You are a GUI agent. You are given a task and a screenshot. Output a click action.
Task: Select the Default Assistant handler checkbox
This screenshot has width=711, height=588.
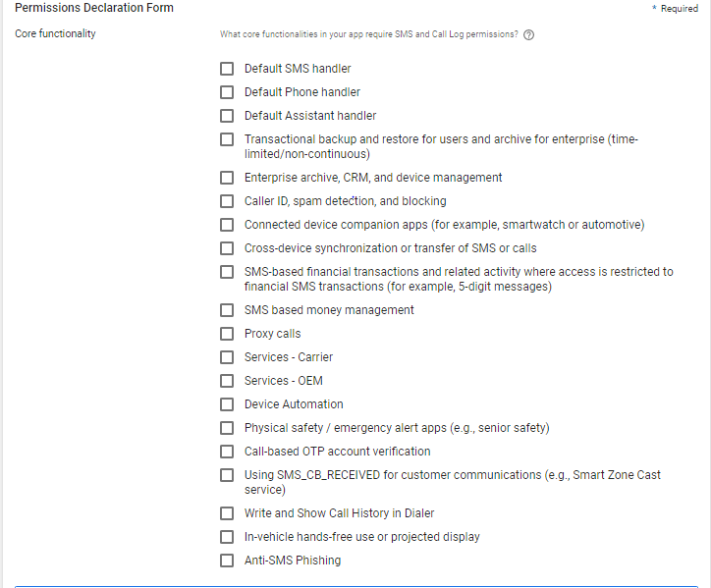[227, 116]
